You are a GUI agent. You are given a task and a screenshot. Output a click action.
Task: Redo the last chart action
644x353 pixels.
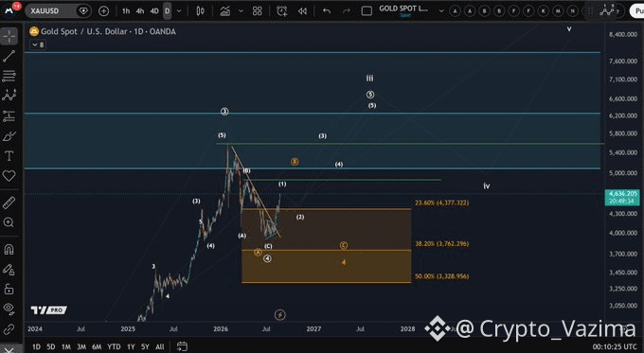(x=347, y=11)
